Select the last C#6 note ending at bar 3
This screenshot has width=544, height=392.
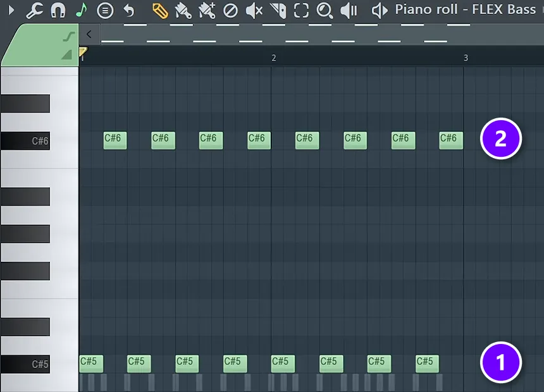[451, 140]
